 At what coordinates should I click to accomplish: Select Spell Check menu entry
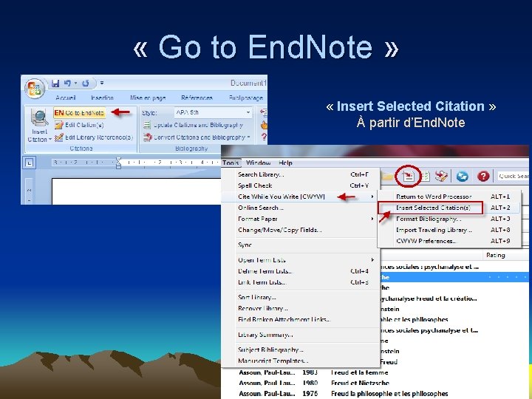301,185
